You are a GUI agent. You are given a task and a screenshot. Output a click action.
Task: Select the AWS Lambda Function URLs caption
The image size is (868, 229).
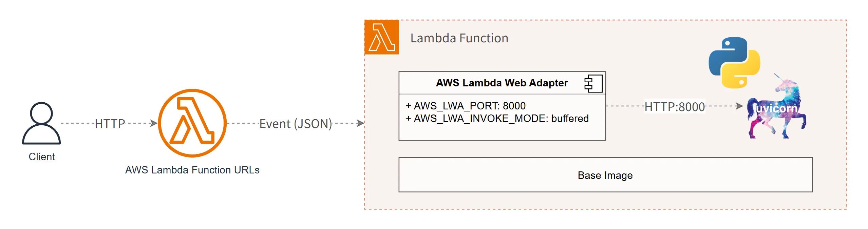[x=192, y=170]
